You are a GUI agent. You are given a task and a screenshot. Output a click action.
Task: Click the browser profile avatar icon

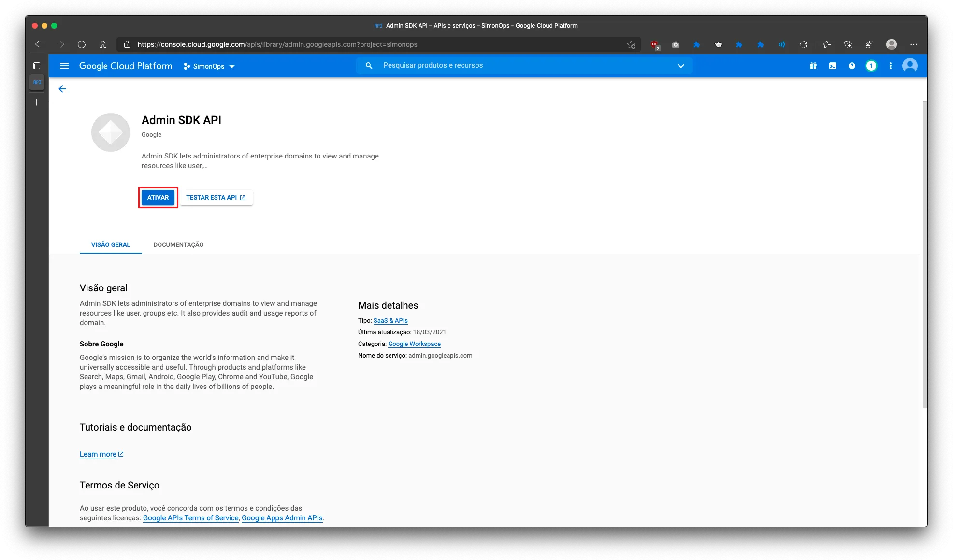coord(892,44)
